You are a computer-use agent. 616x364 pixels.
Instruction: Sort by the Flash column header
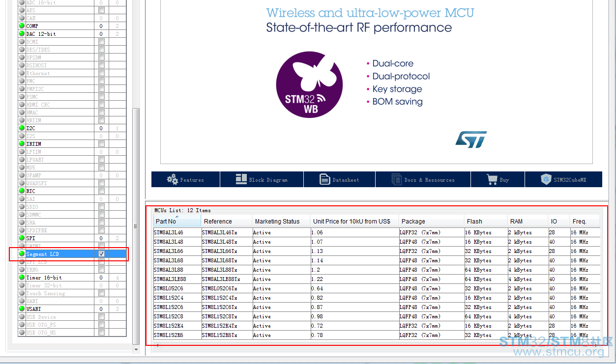[486, 221]
